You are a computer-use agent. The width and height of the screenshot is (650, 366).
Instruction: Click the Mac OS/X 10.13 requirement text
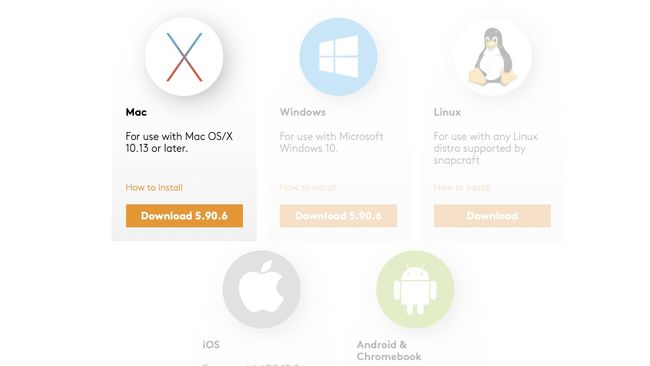tap(179, 142)
